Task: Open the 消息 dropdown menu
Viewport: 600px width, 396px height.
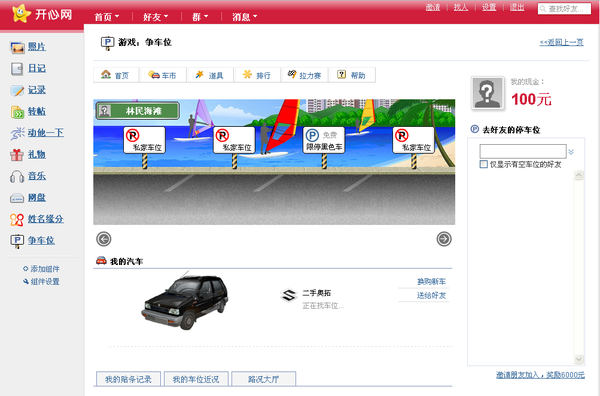Action: click(245, 17)
